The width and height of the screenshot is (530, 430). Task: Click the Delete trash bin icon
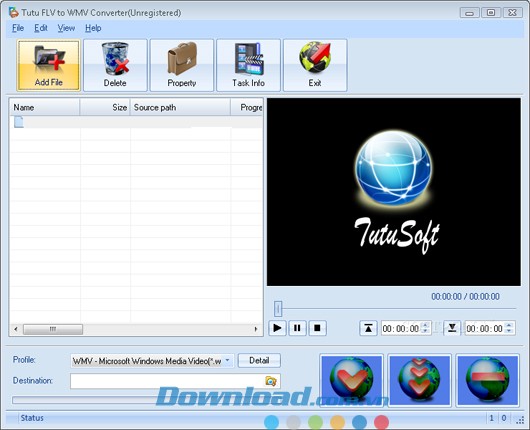click(115, 59)
